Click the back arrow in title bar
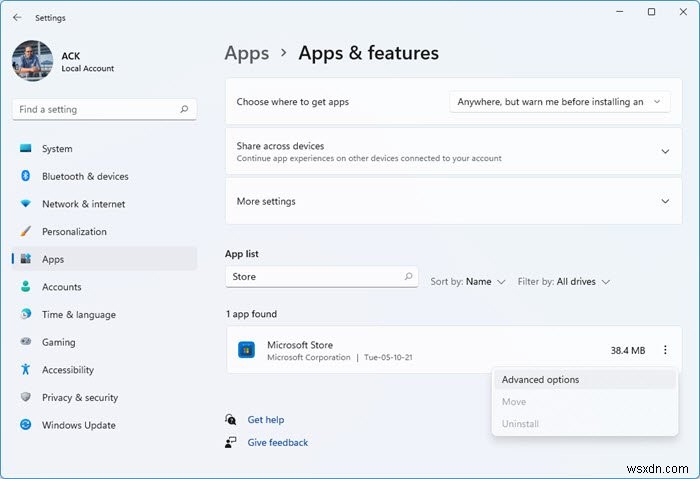The width and height of the screenshot is (700, 479). 17,17
